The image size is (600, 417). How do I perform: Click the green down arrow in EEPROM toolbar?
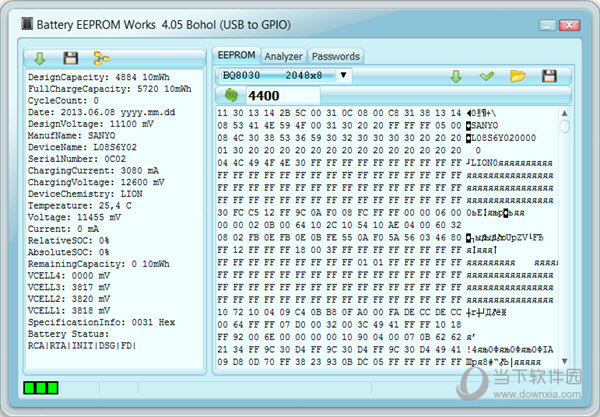(x=456, y=75)
